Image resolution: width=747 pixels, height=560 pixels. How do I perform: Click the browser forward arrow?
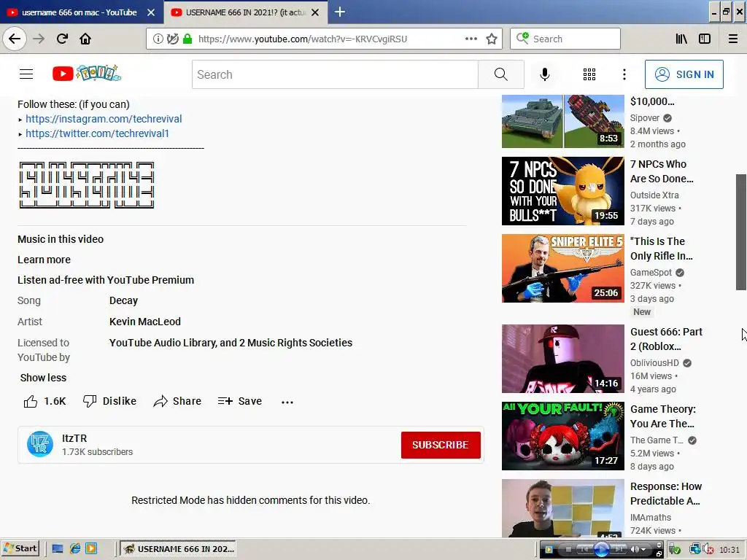click(x=39, y=39)
